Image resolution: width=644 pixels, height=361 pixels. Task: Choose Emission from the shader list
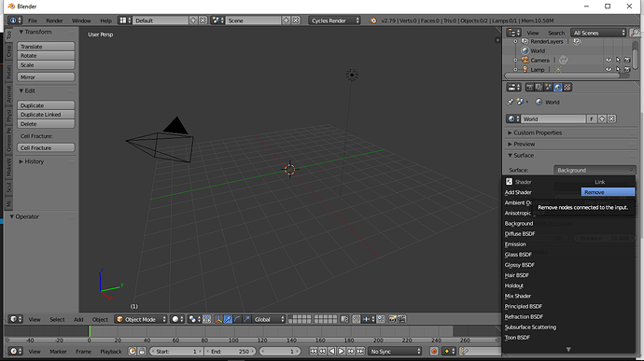[x=515, y=244]
